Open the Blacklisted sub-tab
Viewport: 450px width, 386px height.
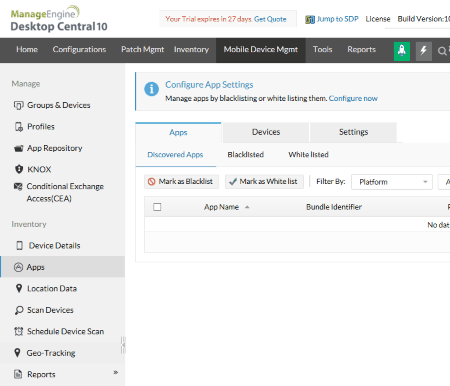[245, 155]
